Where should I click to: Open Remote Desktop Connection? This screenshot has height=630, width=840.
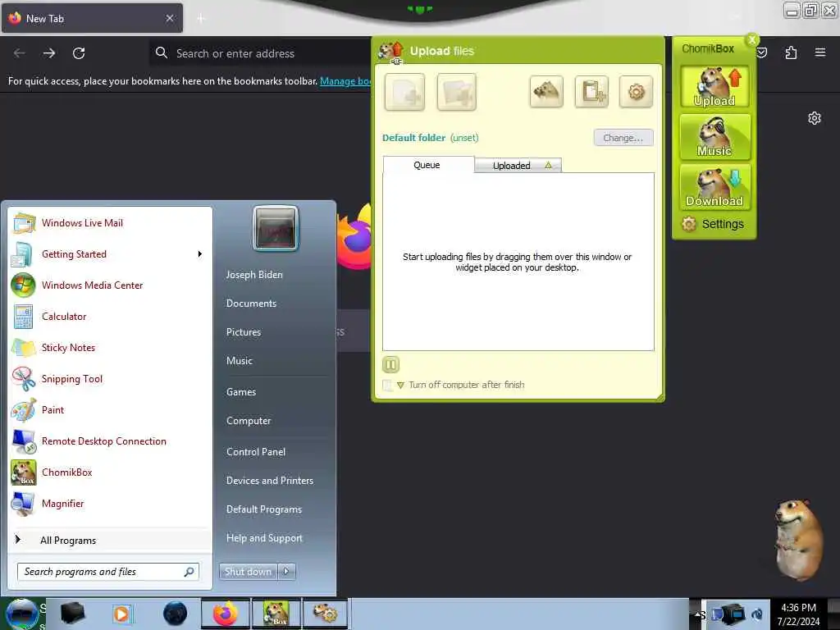click(x=110, y=441)
